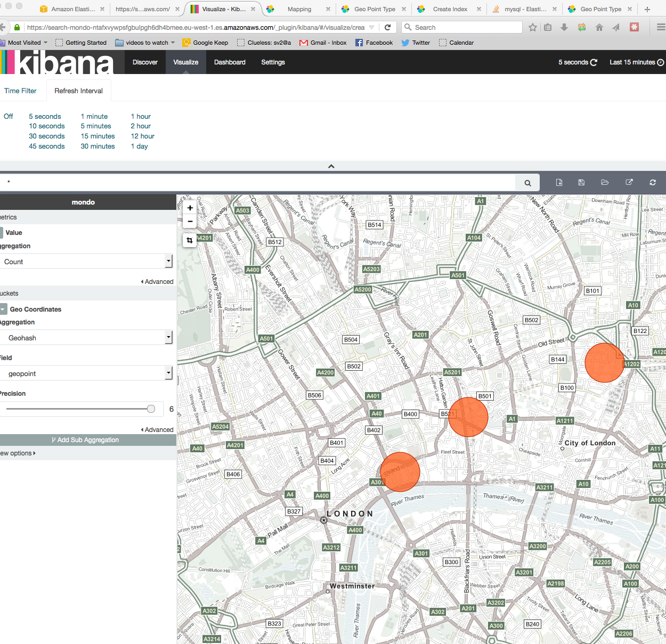The height and width of the screenshot is (644, 666).
Task: Run the query with the magnifier button
Action: [527, 183]
